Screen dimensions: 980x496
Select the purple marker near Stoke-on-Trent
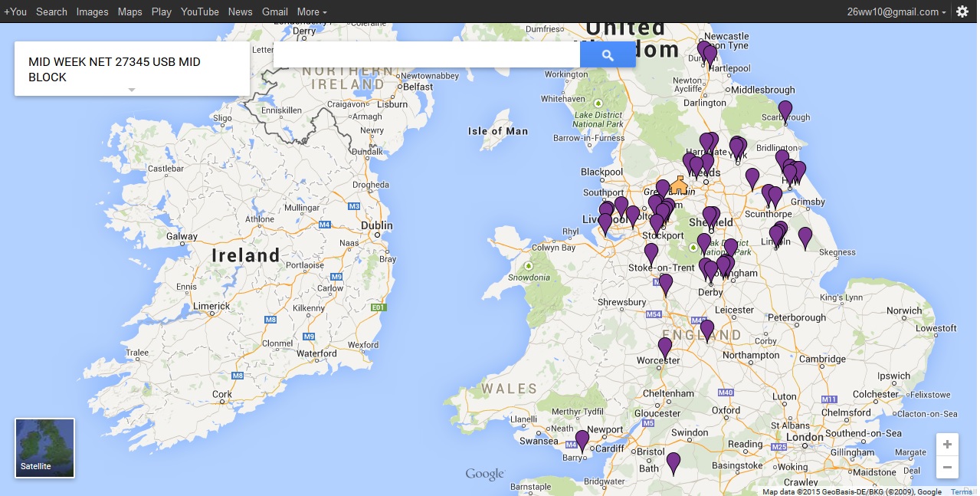coord(651,255)
